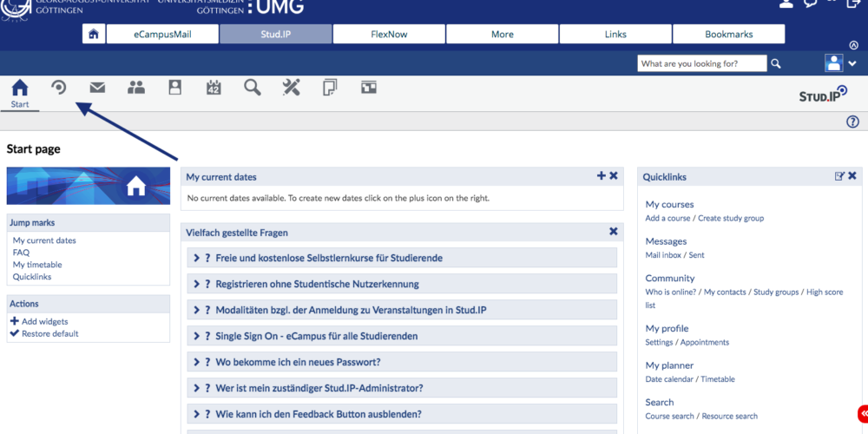The width and height of the screenshot is (868, 434).
Task: Click Create study group link
Action: coord(731,218)
